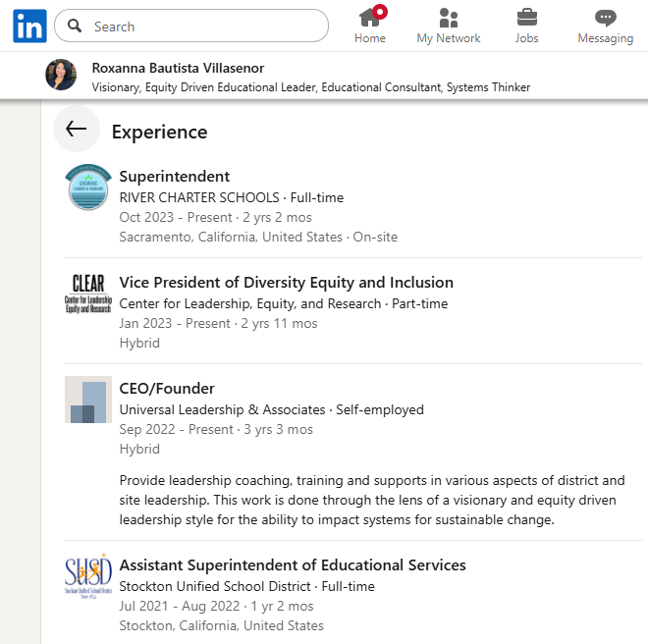
Task: Open the CLEAR organization logo
Action: 88,294
